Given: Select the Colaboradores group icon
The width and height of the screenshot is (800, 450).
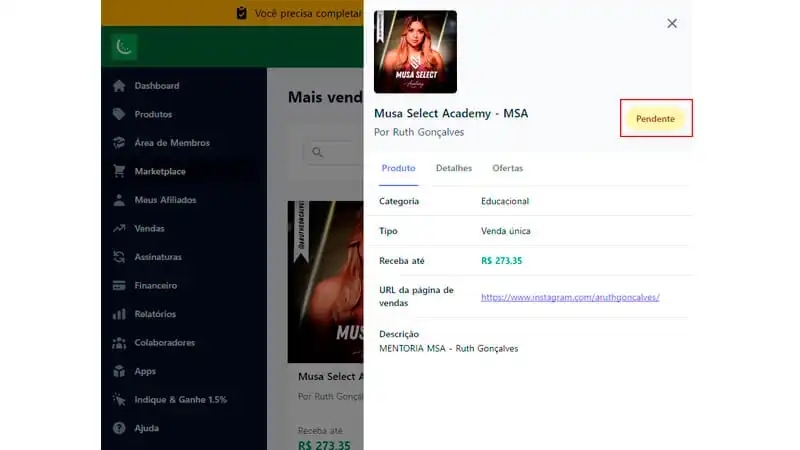Looking at the screenshot, I should point(119,343).
